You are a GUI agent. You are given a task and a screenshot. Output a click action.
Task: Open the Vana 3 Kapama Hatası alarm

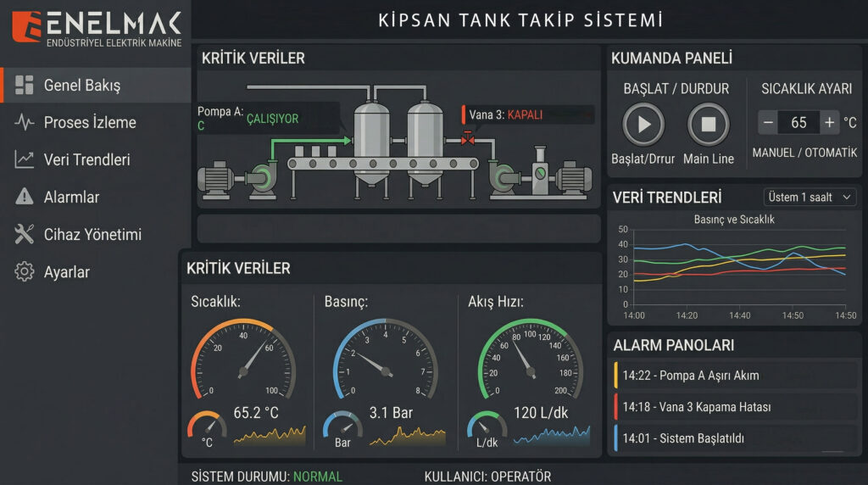click(734, 407)
